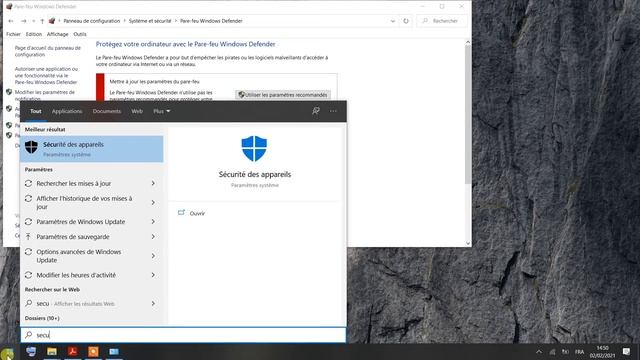Switch to the Documents search tab
Viewport: 640px width, 360px height.
point(107,111)
